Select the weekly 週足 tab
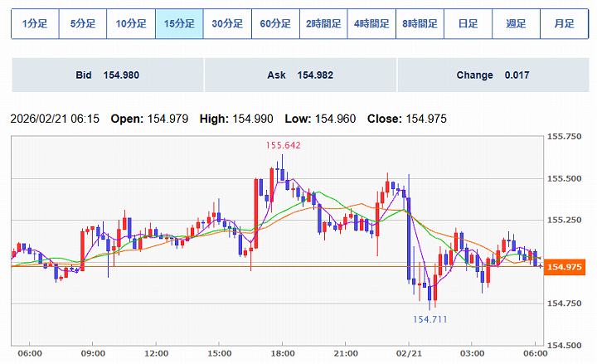 516,24
